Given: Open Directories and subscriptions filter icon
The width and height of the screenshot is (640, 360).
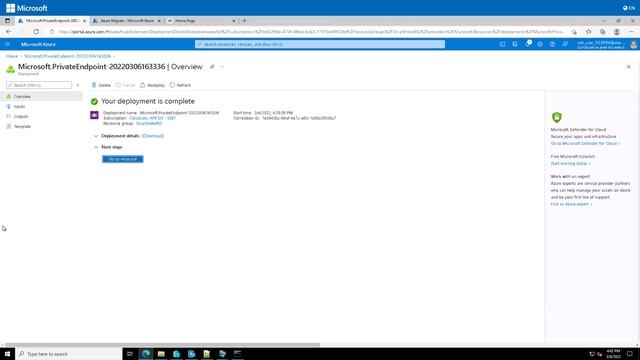Looking at the screenshot, I should [515, 44].
